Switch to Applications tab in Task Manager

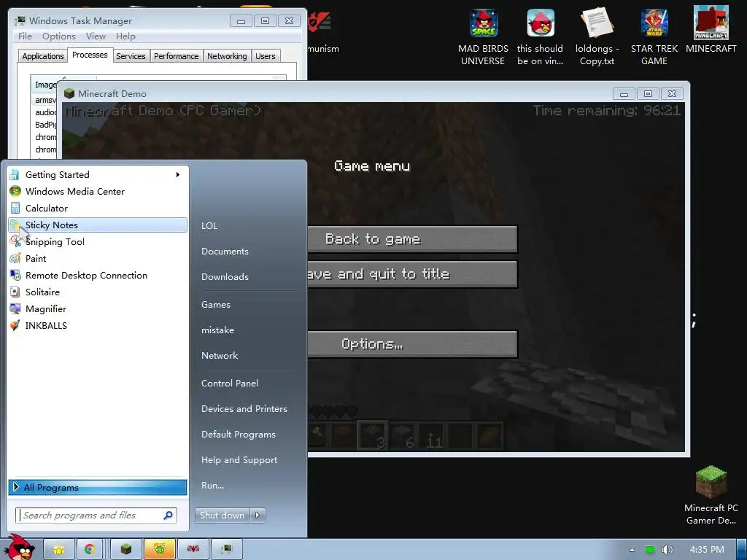click(43, 56)
